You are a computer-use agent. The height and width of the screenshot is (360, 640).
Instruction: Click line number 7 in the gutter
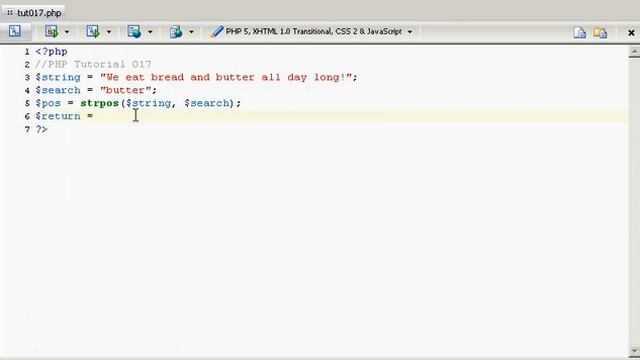point(27,129)
